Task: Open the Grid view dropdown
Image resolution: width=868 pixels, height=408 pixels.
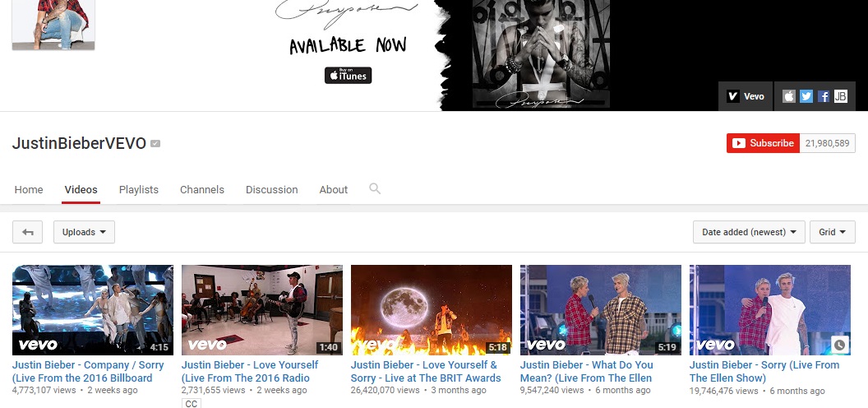Action: click(833, 232)
